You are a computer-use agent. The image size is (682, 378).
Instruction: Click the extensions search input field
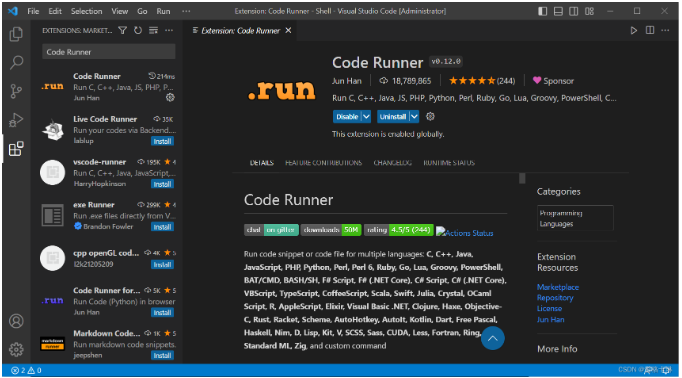(x=109, y=52)
